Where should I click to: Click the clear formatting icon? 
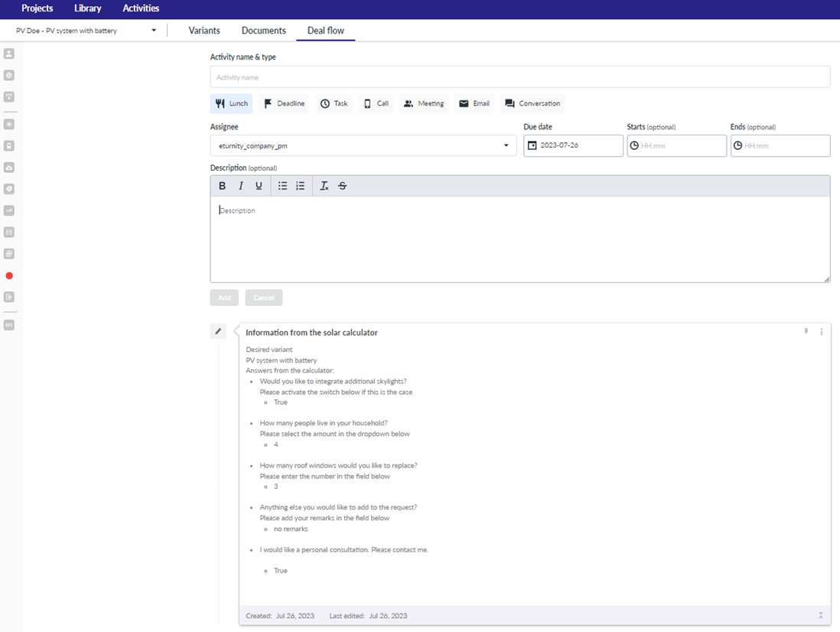[x=324, y=186]
